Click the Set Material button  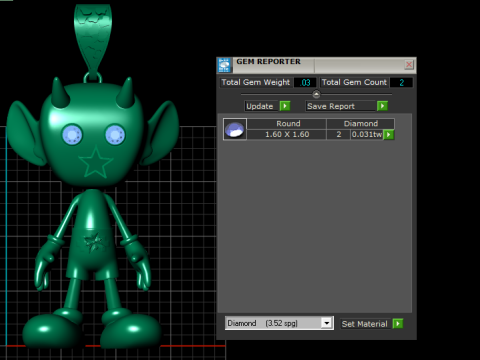click(x=366, y=324)
